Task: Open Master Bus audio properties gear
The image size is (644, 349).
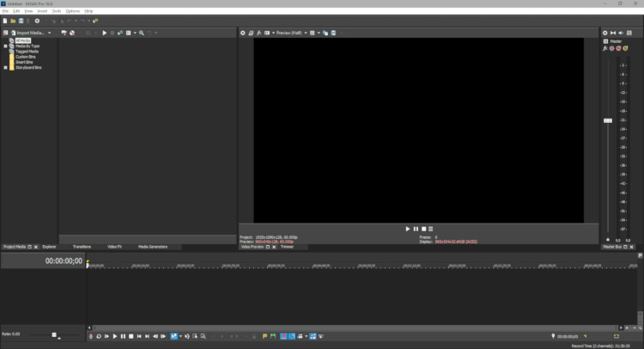Action: click(x=605, y=33)
